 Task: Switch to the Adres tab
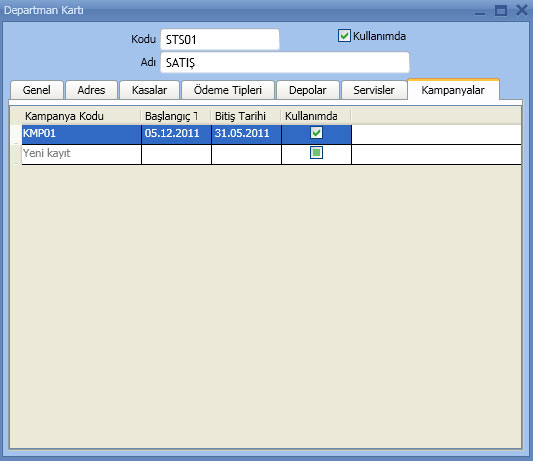point(91,90)
